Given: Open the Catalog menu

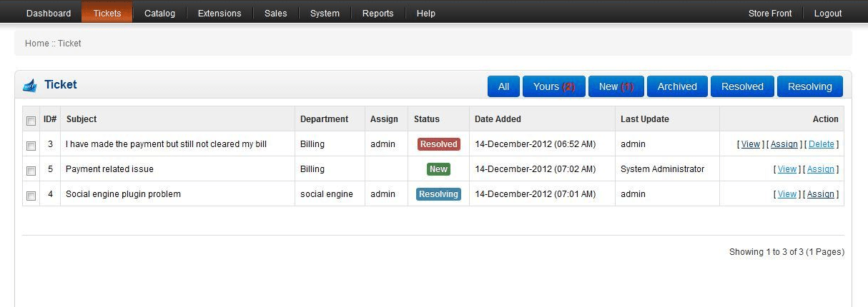Looking at the screenshot, I should coord(159,13).
